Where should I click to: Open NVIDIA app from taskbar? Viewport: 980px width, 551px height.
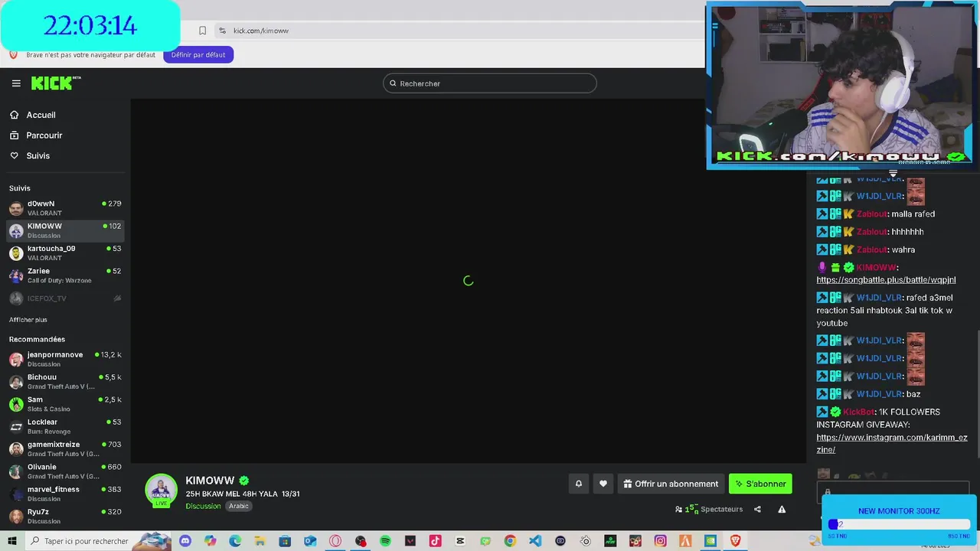710,541
